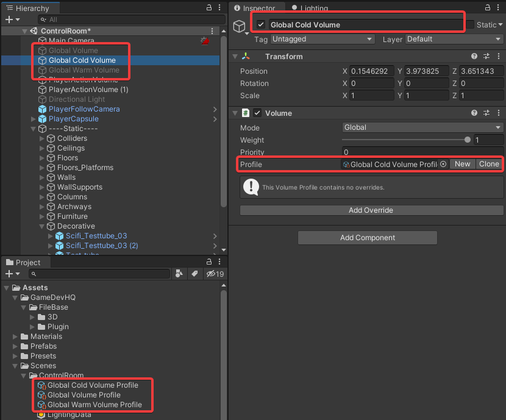Collapse the Transform component
Viewport: 506px width, 420px height.
pos(235,57)
